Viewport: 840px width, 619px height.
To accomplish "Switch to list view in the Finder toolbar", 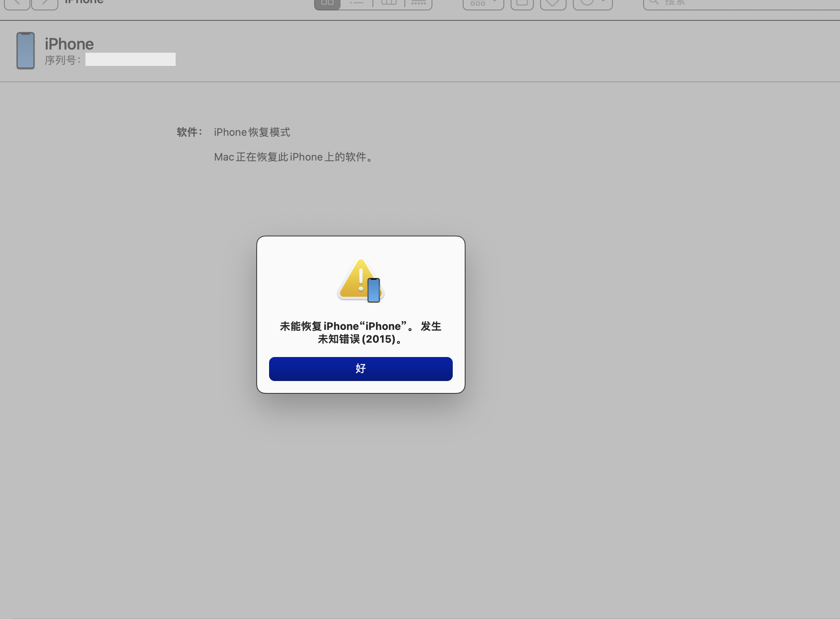I will click(357, 3).
